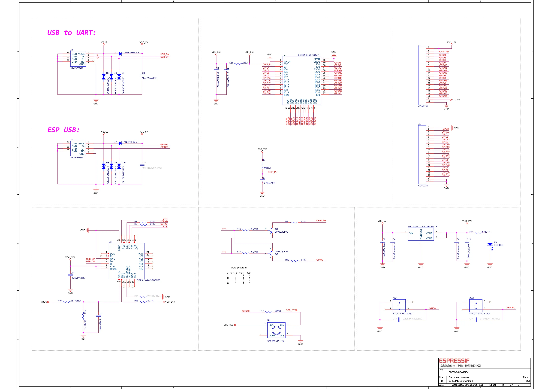The image size is (554, 392).
Task: Click the Q1 L8050QLT1G transistor symbol
Action: click(x=271, y=230)
